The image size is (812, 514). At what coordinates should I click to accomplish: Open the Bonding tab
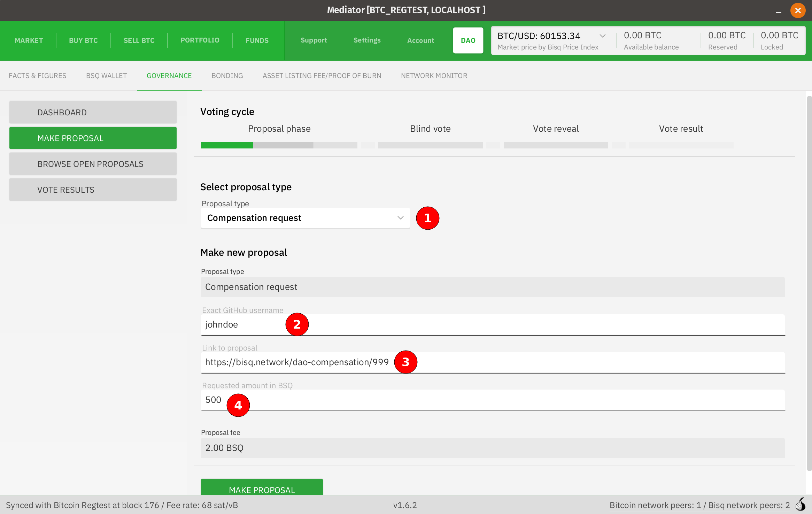point(227,76)
